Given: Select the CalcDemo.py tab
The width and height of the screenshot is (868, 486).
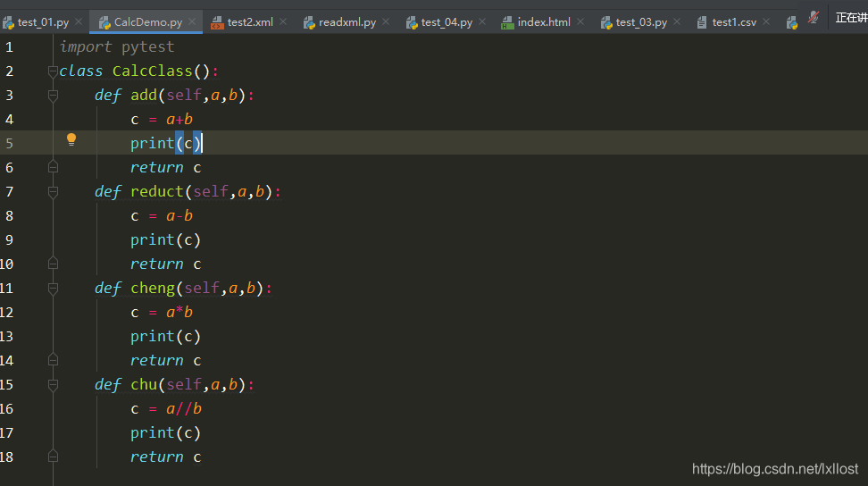Looking at the screenshot, I should 146,22.
